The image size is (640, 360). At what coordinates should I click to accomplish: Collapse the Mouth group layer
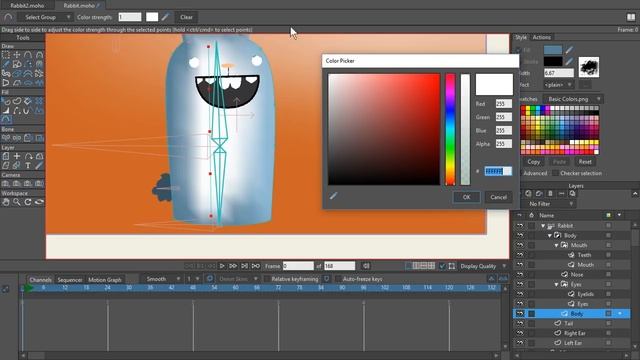tap(556, 245)
